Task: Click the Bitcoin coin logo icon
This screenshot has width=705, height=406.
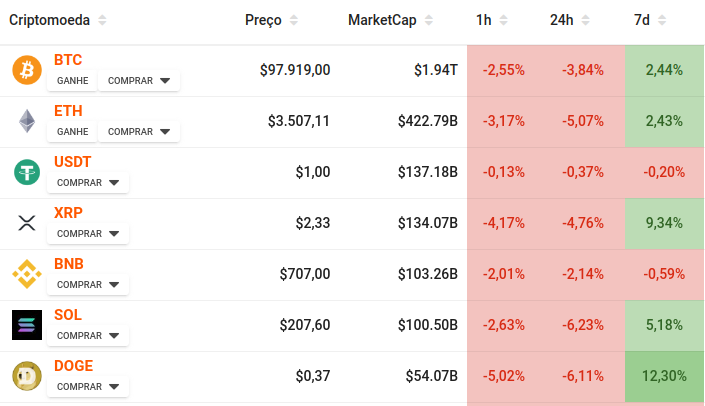Action: [x=26, y=70]
